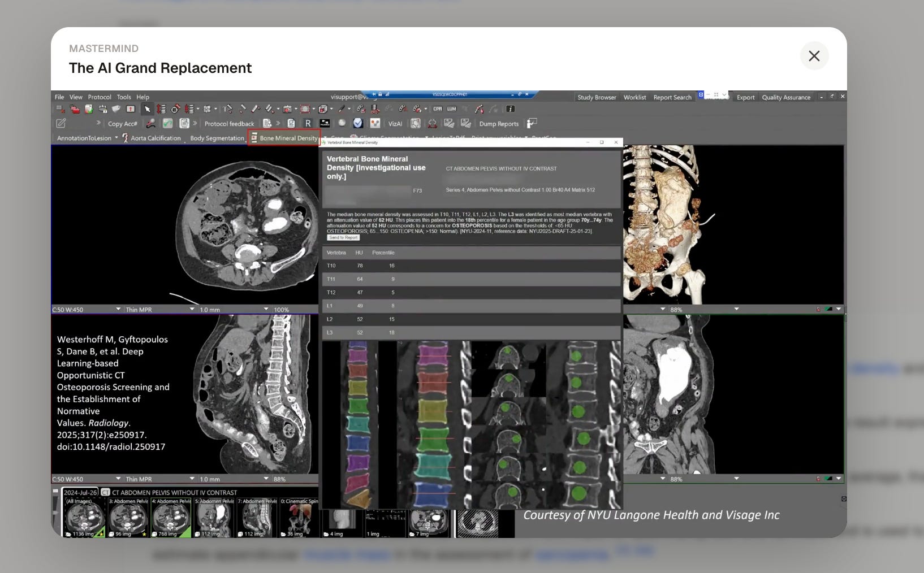Click the blue checkmark shield icon
The image size is (924, 573).
[x=358, y=123]
